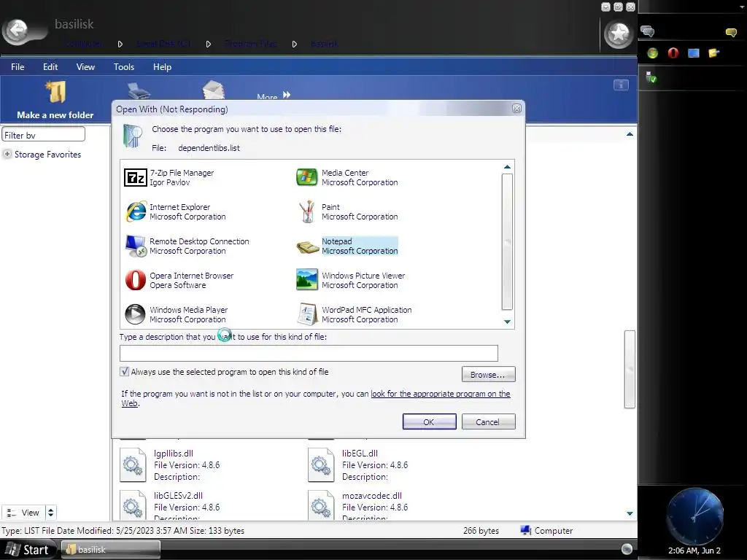This screenshot has height=560, width=747.
Task: Select Windows Picture Viewer in the list
Action: [x=350, y=281]
